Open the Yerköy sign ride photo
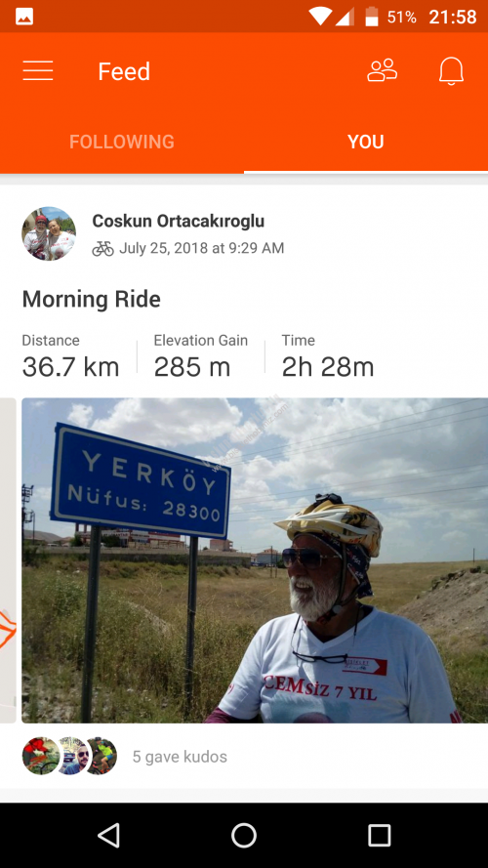Image resolution: width=488 pixels, height=868 pixels. point(255,560)
